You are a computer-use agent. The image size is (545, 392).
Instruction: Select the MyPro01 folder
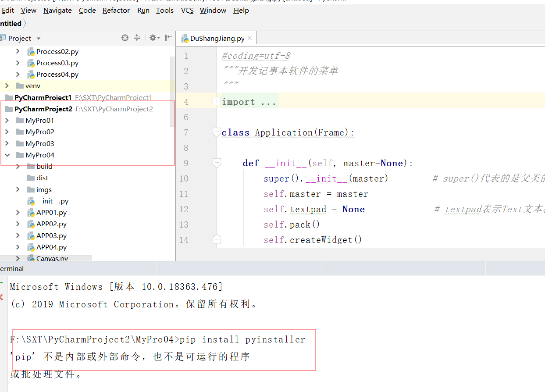tap(40, 120)
